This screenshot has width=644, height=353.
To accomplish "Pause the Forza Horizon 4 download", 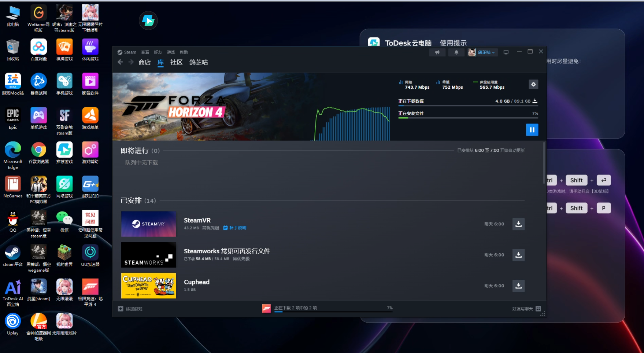I will tap(532, 130).
